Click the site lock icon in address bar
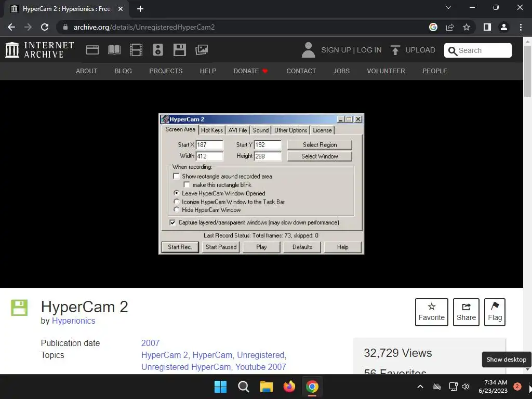Viewport: 532px width, 399px height. [x=65, y=27]
